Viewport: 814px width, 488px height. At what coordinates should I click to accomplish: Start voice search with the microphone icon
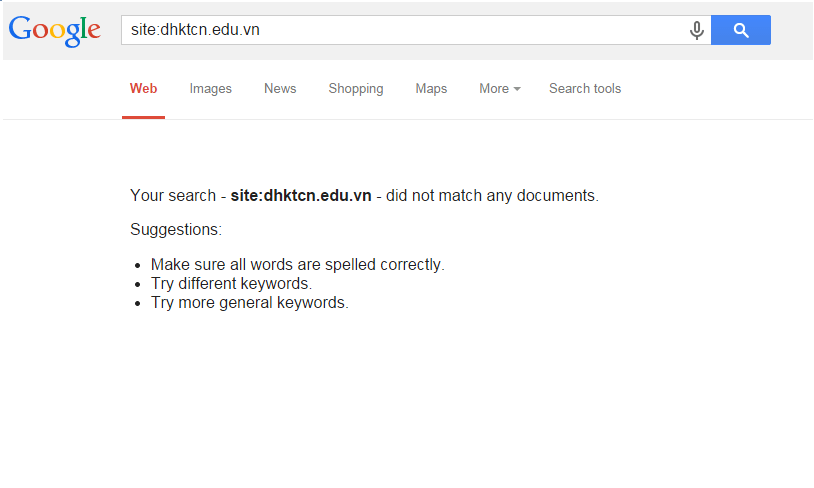(x=697, y=30)
